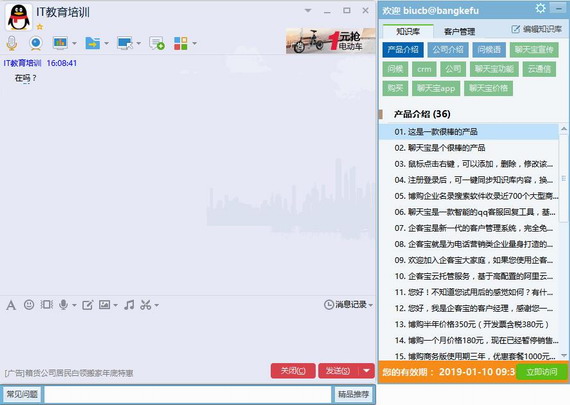
Task: Start a video call with the webcam icon
Action: pyautogui.click(x=36, y=43)
